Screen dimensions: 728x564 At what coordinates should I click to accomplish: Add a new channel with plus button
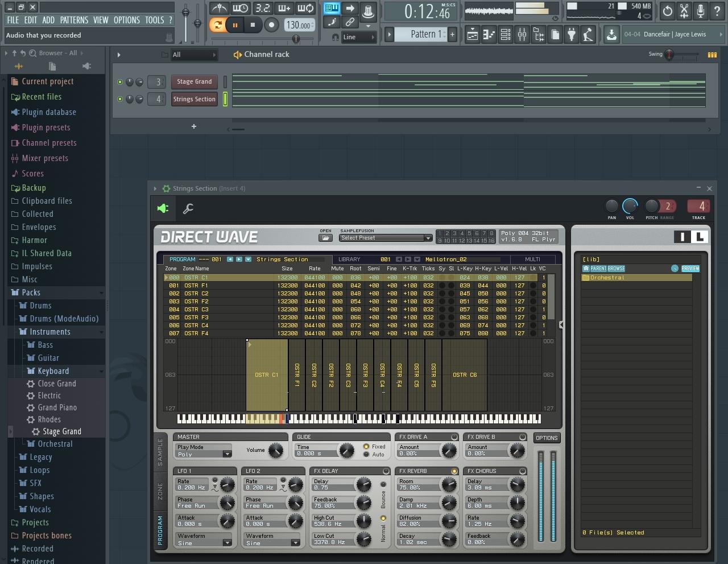(x=194, y=126)
